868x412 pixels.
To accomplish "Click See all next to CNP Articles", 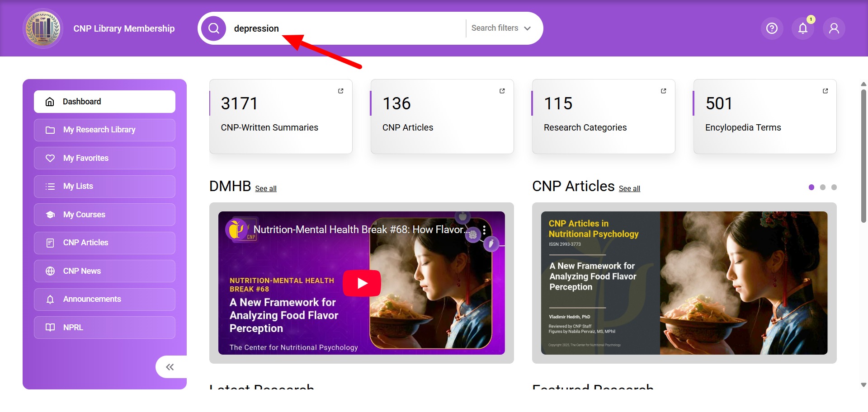I will tap(629, 189).
